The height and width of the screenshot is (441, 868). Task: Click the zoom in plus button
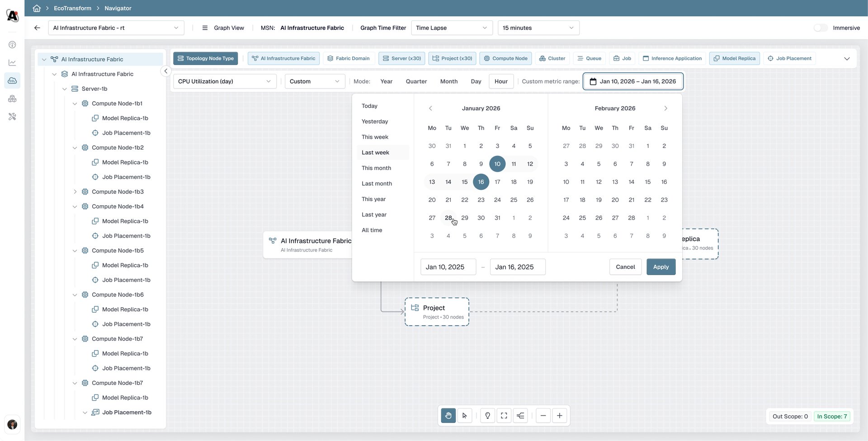(x=560, y=416)
